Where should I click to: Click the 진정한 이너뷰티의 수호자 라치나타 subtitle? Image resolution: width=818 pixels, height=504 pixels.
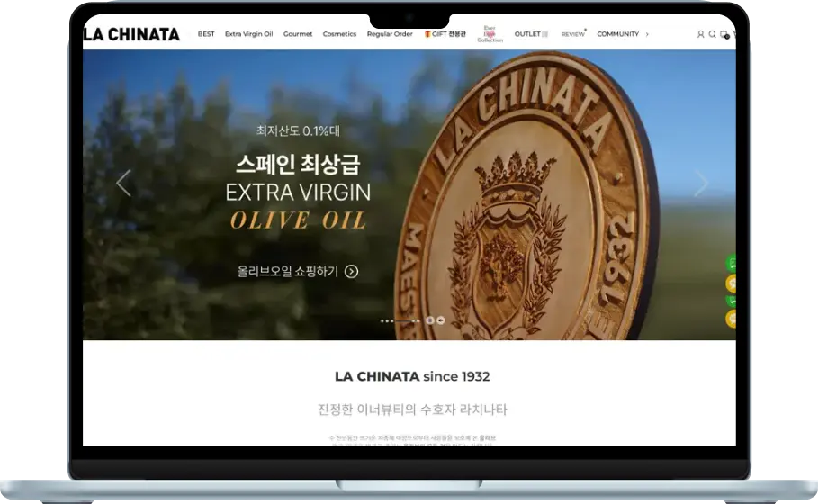point(412,409)
